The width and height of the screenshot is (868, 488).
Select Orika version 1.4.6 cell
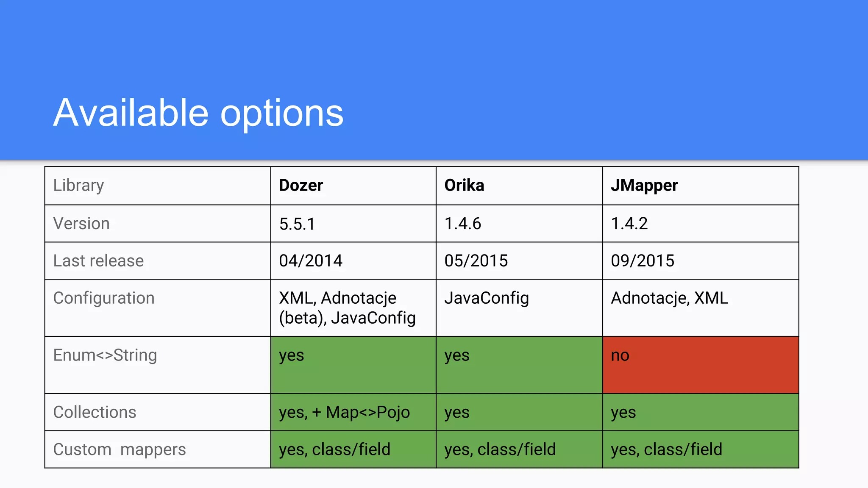[x=519, y=224]
